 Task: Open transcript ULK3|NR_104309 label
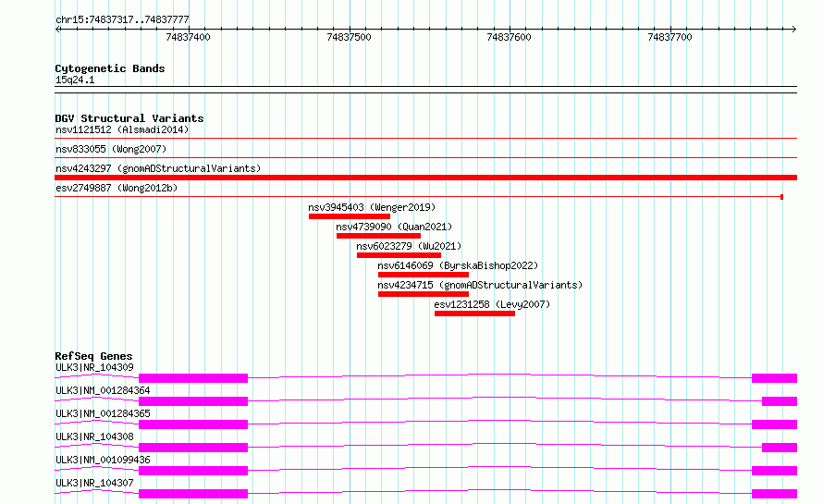[x=94, y=367]
